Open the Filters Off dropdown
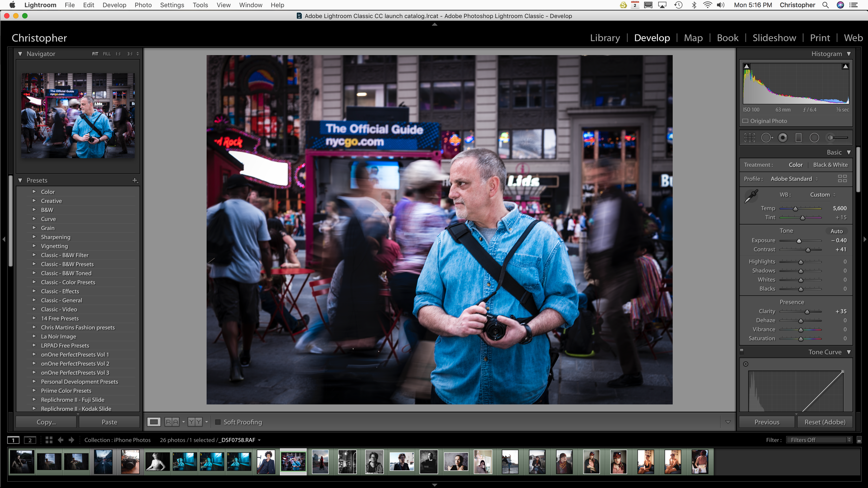The height and width of the screenshot is (488, 868). tap(819, 440)
